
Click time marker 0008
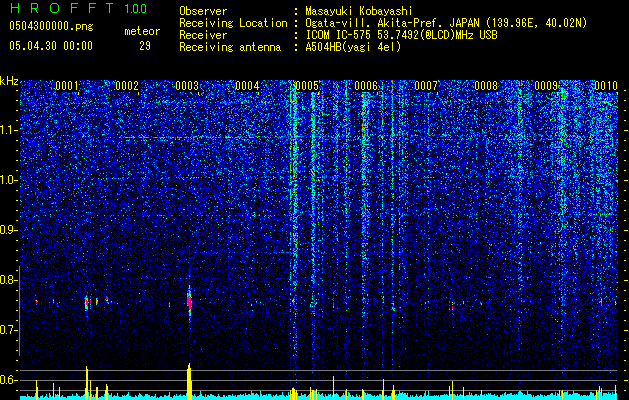[486, 85]
